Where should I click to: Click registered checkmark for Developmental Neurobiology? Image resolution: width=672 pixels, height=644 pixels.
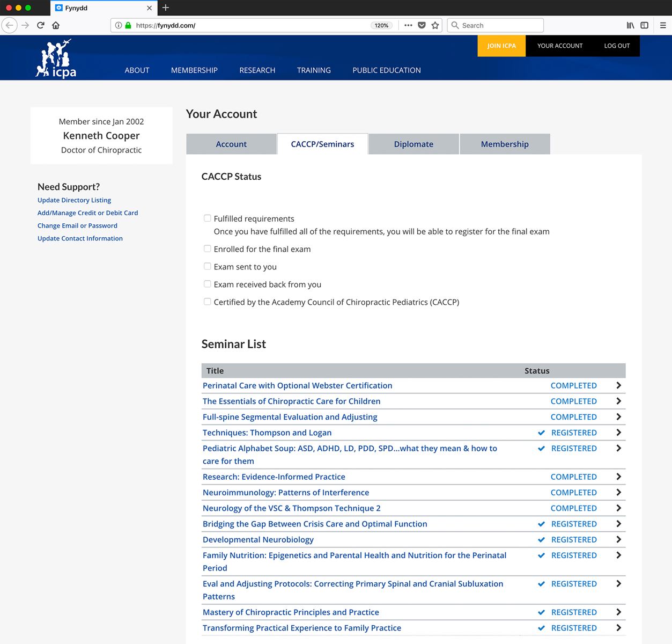541,539
